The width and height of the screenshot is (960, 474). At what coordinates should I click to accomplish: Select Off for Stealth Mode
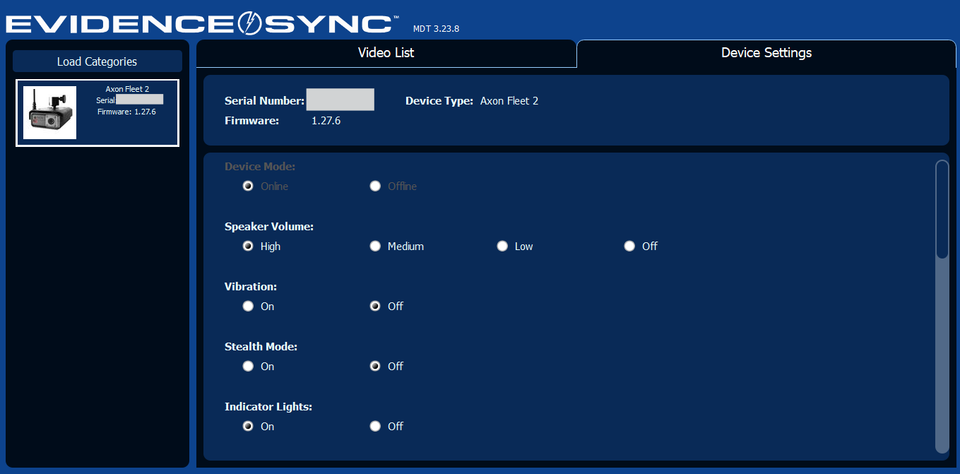pyautogui.click(x=376, y=366)
